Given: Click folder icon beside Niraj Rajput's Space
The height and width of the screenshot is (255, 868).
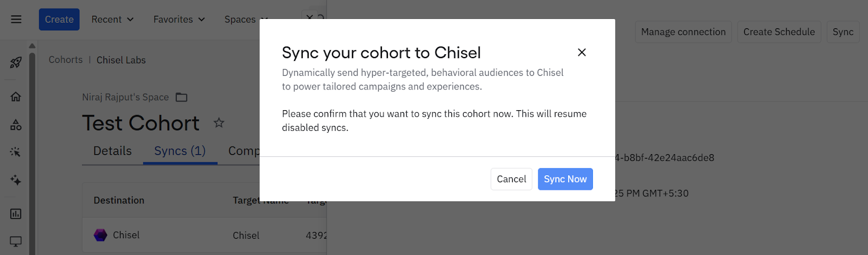Looking at the screenshot, I should click(182, 97).
